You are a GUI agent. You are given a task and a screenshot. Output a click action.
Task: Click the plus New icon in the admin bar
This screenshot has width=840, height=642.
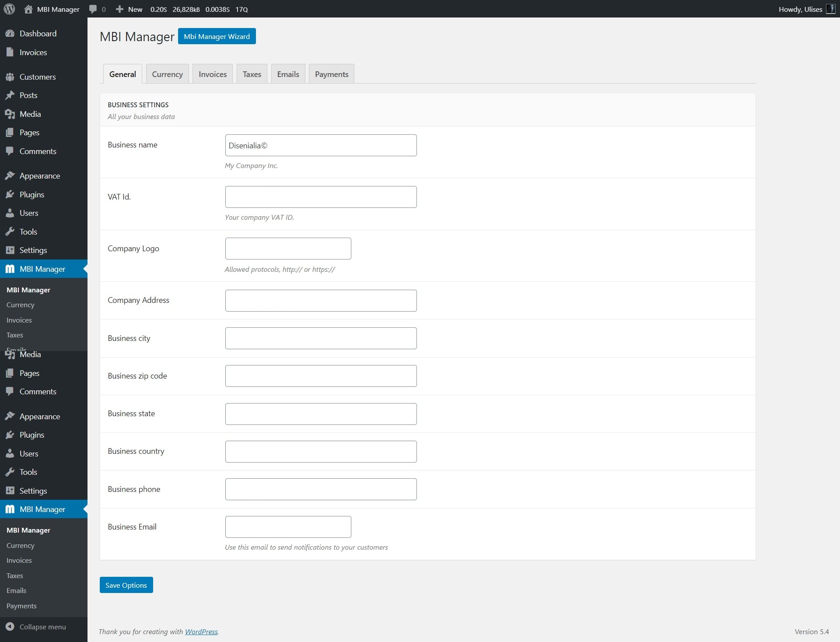pos(119,9)
